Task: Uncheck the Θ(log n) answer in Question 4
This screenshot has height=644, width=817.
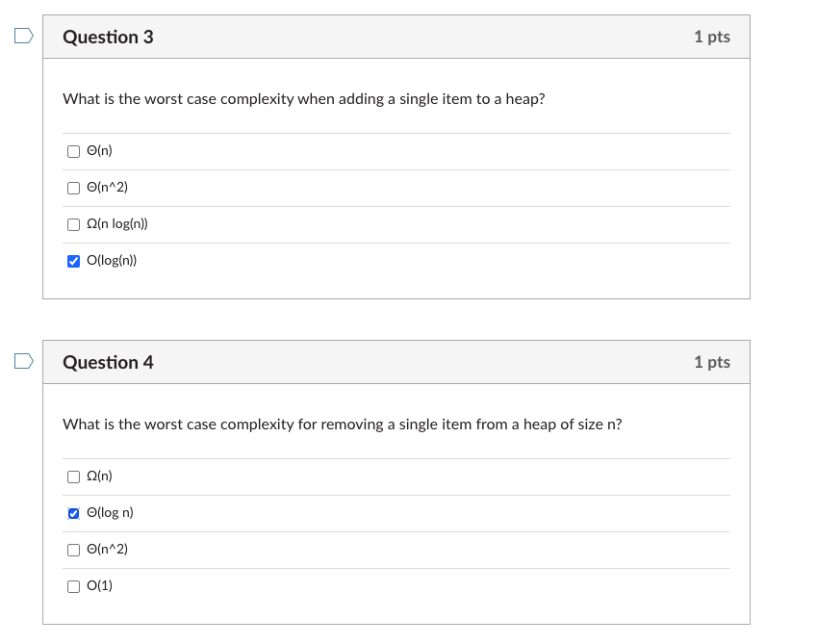Action: (73, 513)
